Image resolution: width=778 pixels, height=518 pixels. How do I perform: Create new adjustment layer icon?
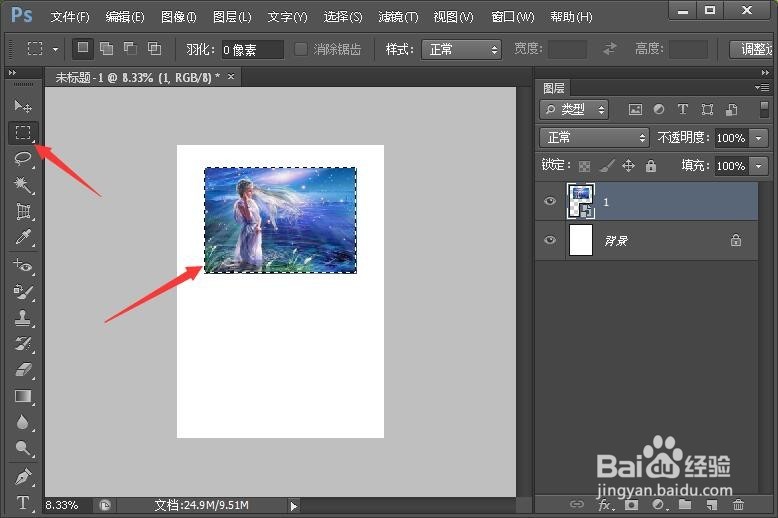tap(659, 505)
